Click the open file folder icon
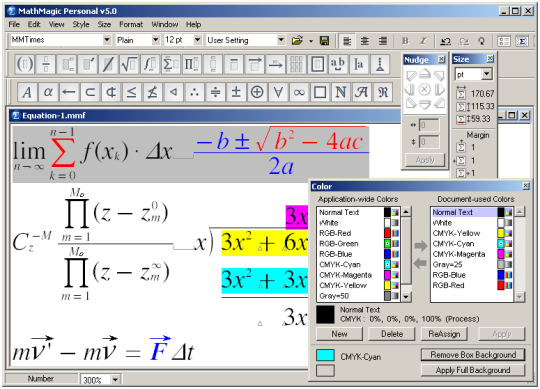This screenshot has width=540, height=389. coord(298,41)
